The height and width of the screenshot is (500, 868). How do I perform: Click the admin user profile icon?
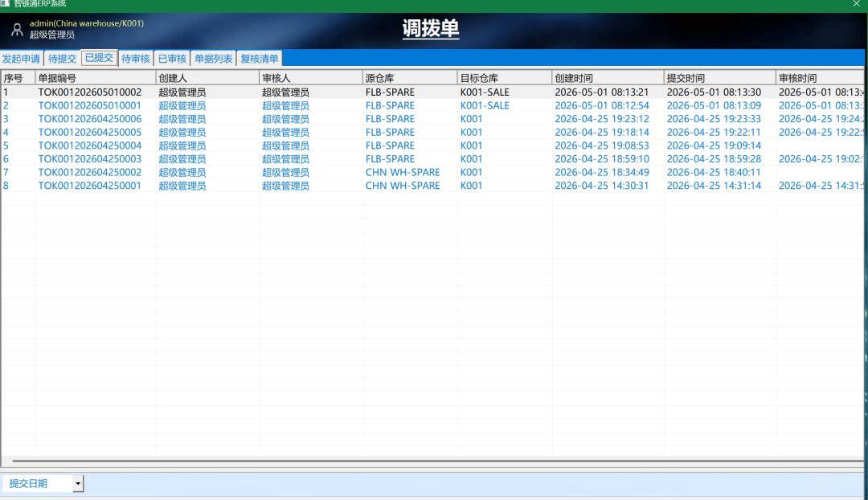pos(17,30)
